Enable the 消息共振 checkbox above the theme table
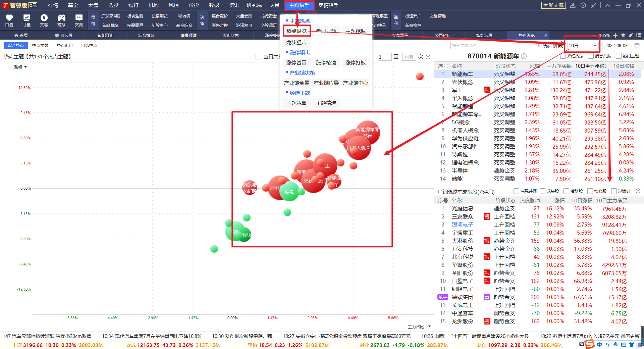Image resolution: width=644 pixels, height=349 pixels. (591, 56)
